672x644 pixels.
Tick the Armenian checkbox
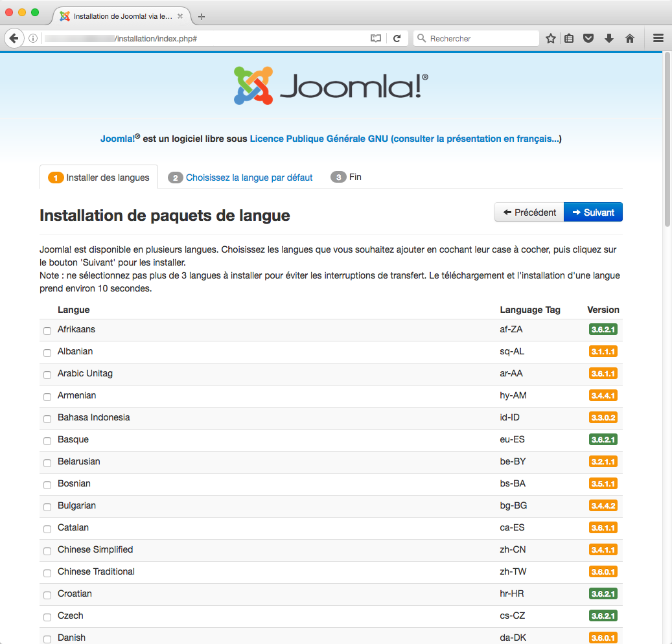pyautogui.click(x=47, y=397)
